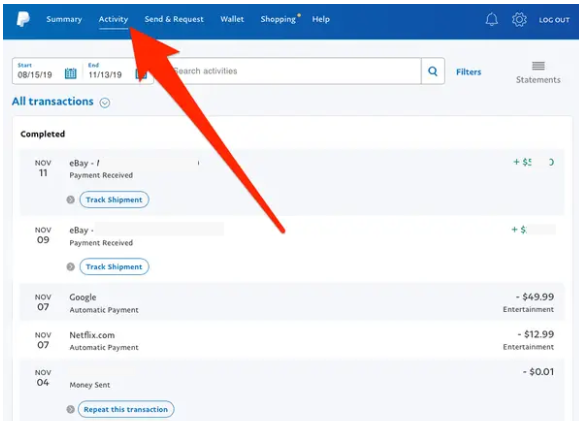583x422 pixels.
Task: Open the Nov 09 eBay Payment Received entry
Action: (292, 249)
